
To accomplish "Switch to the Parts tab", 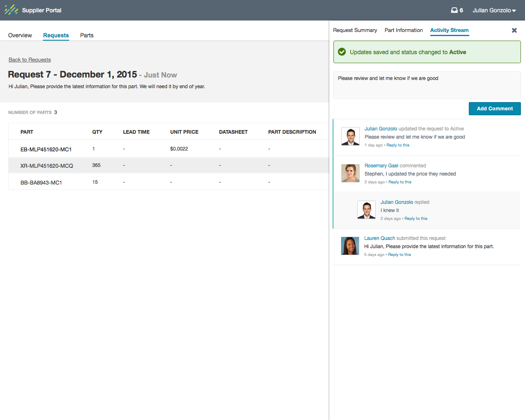I will (87, 35).
